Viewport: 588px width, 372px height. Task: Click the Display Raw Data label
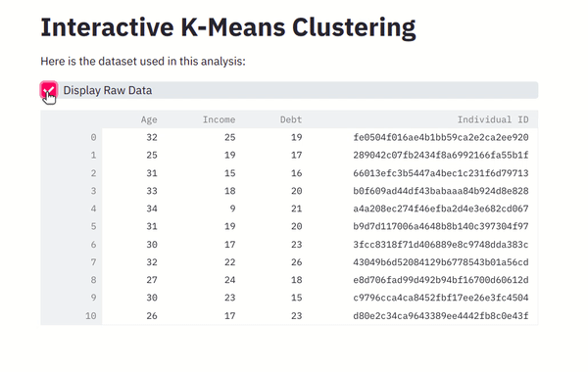click(x=107, y=90)
